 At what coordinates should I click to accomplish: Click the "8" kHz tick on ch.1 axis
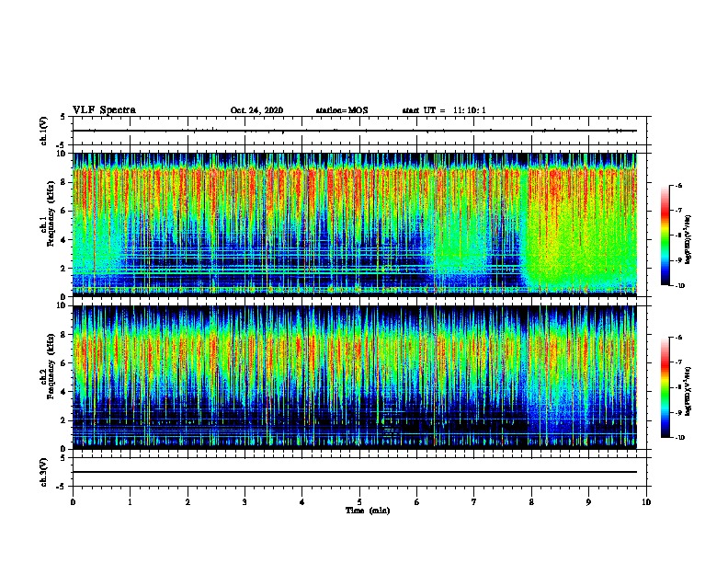63,182
